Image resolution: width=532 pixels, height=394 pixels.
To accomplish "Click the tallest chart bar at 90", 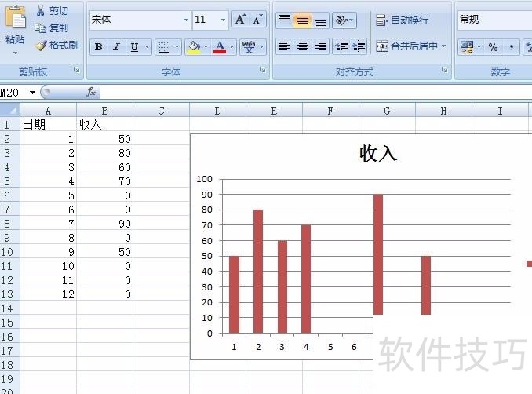I will (378, 254).
